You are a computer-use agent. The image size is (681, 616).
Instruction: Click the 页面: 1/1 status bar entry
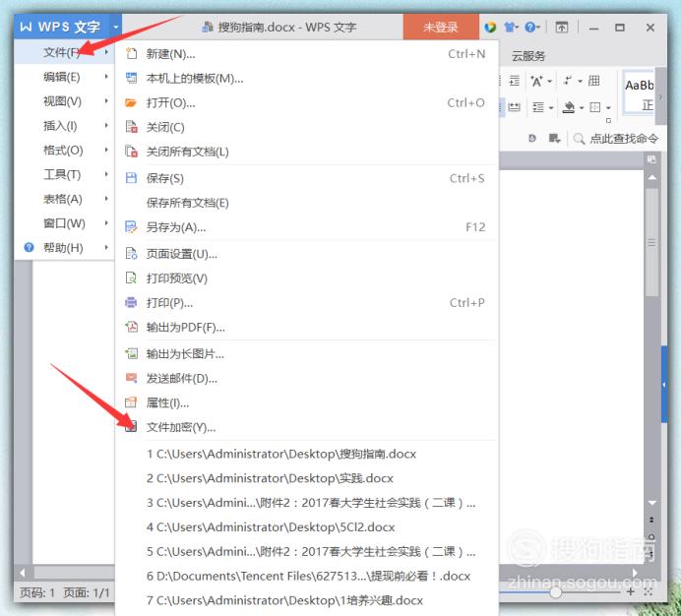(86, 592)
